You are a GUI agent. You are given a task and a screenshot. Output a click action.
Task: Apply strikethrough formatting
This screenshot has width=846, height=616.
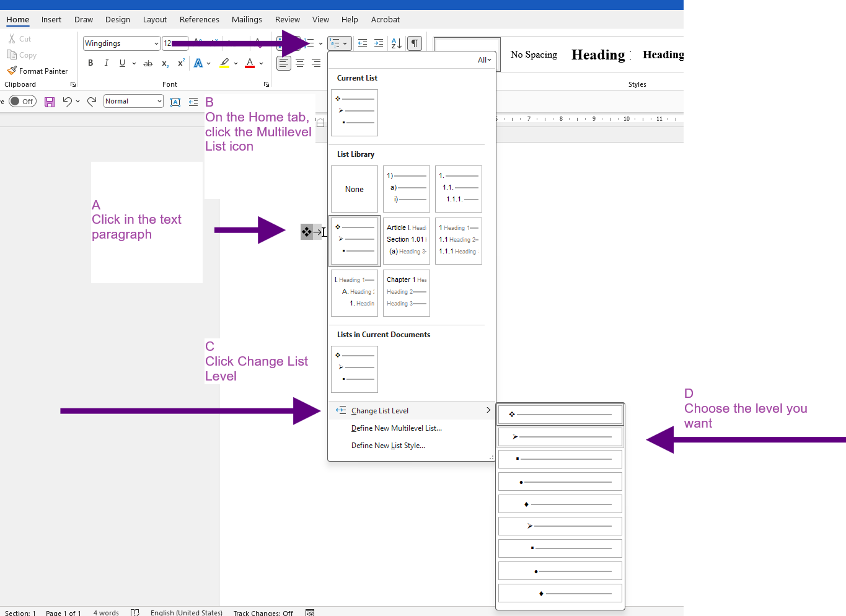click(x=148, y=63)
